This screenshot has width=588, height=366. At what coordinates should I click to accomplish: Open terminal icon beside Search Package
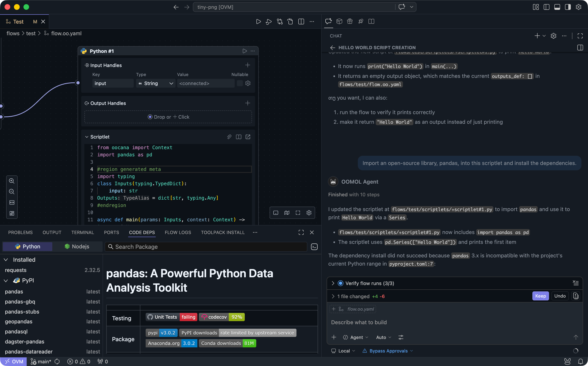point(314,247)
